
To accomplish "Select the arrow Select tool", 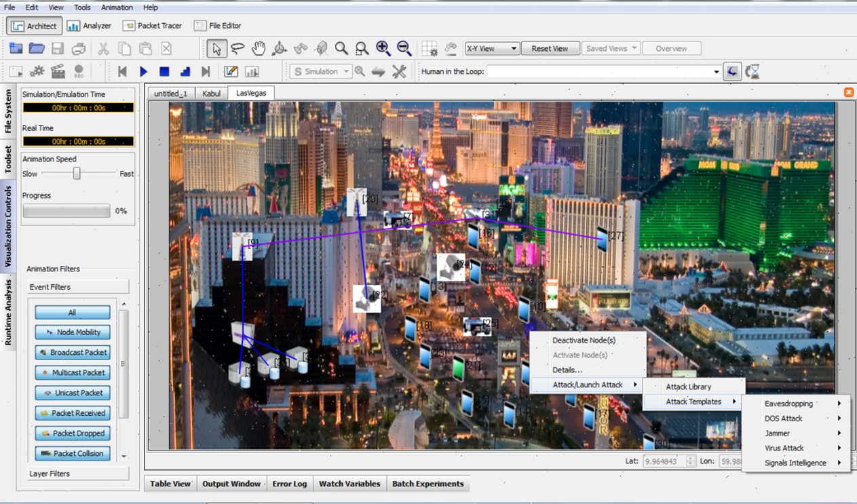I will click(216, 48).
